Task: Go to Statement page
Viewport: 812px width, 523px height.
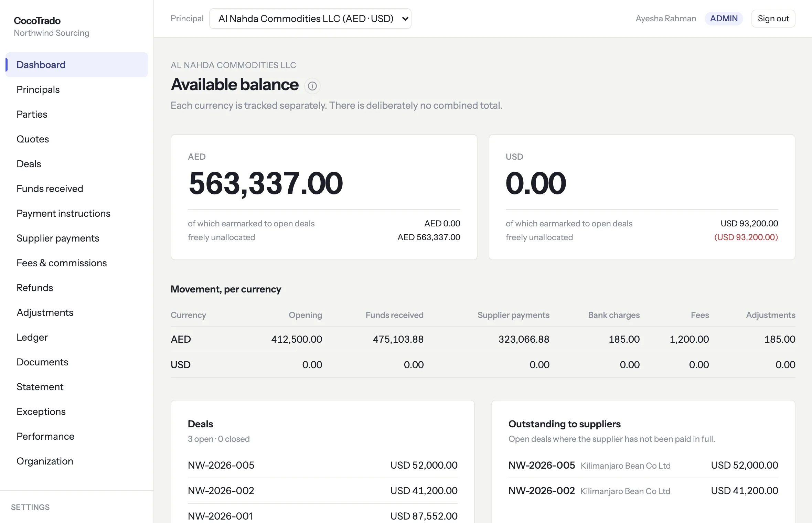Action: coord(77,387)
